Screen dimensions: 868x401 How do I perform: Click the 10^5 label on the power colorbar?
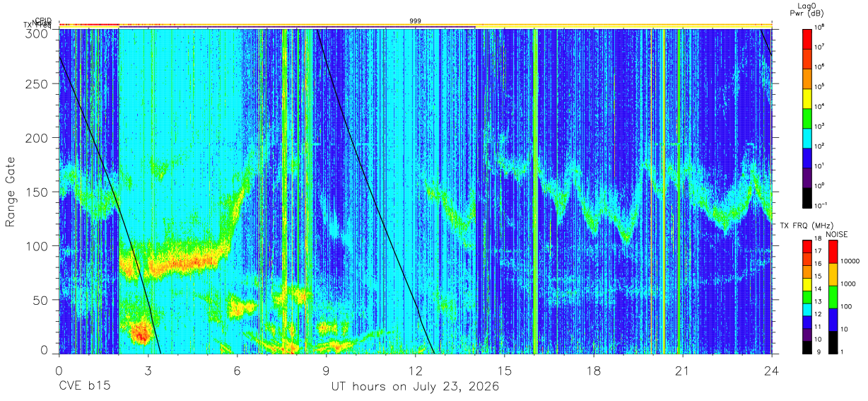pos(819,86)
